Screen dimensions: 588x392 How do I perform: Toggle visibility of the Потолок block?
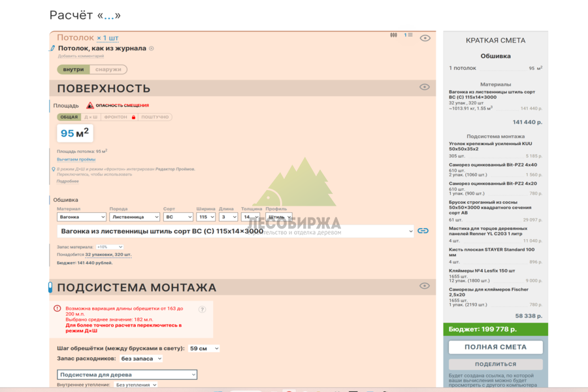coord(425,39)
